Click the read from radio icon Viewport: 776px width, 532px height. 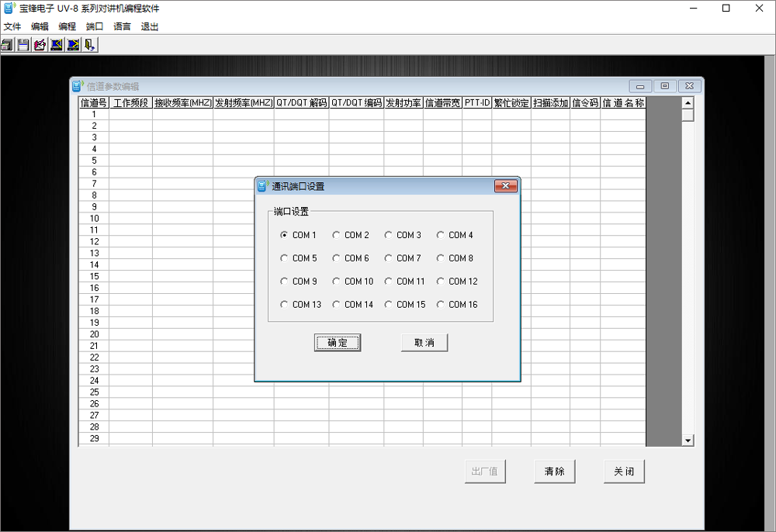57,45
